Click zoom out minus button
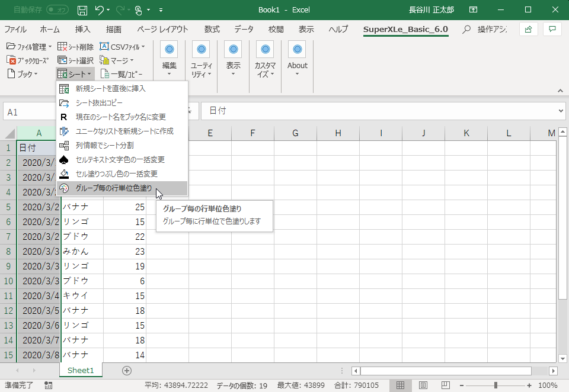 [462, 385]
